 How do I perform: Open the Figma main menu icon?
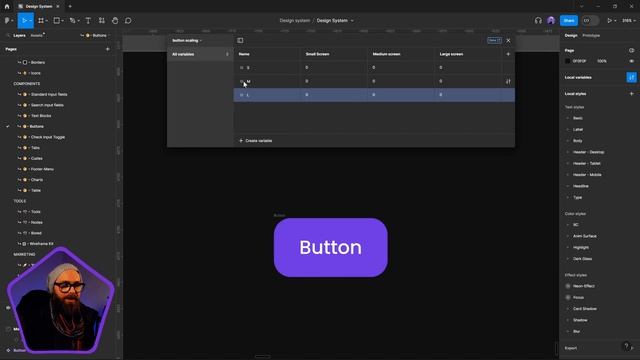(7, 20)
